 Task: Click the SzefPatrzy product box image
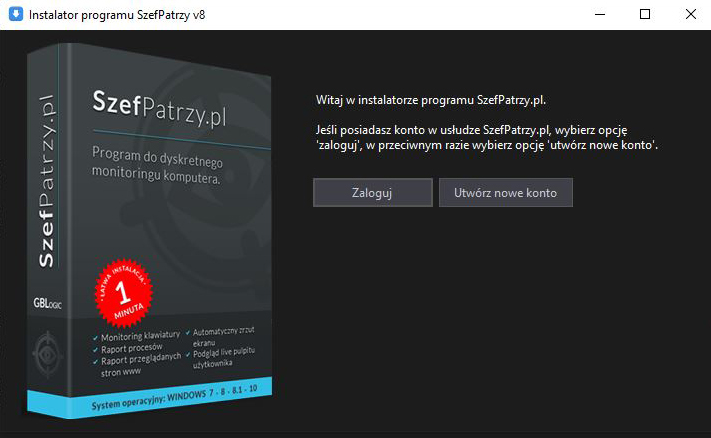coord(149,230)
